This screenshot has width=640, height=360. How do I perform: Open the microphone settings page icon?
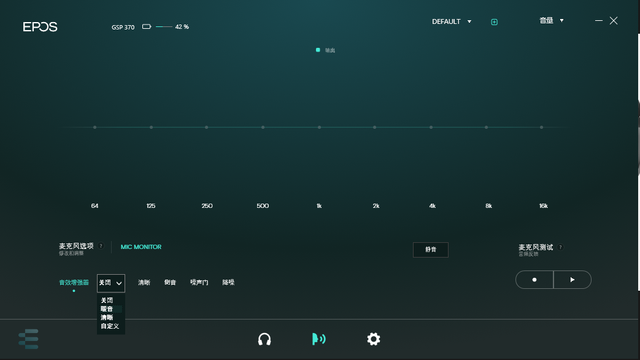point(319,339)
